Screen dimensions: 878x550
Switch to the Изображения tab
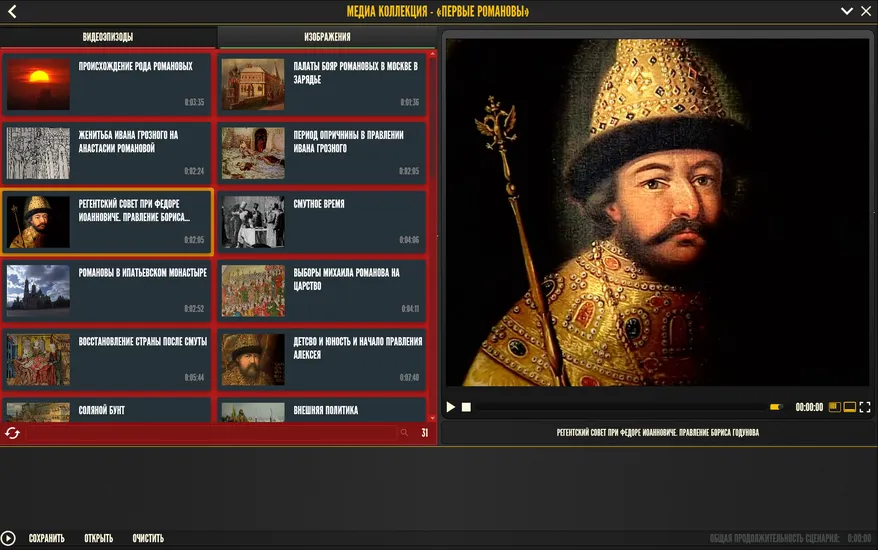(327, 37)
